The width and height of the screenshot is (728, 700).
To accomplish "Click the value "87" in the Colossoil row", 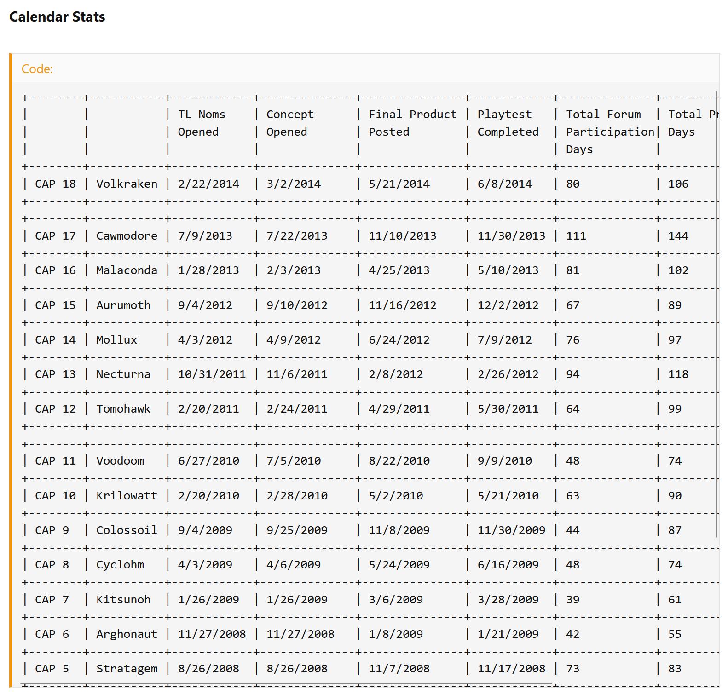I will [675, 530].
